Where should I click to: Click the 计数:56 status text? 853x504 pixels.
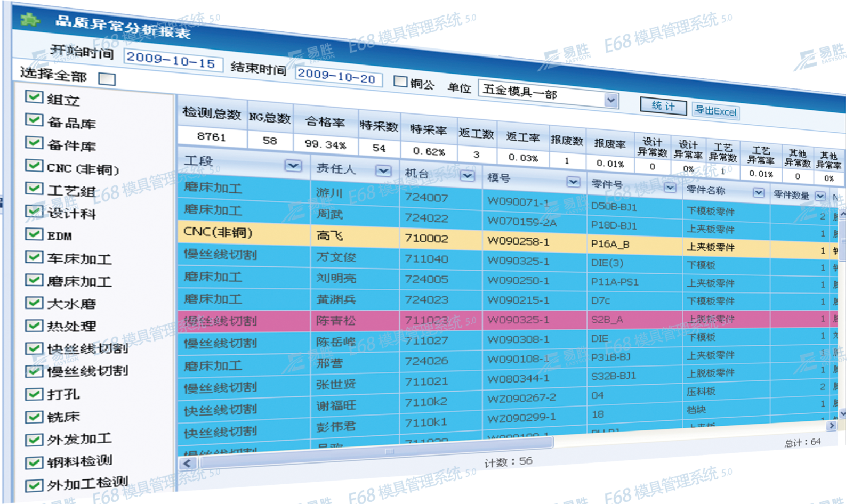[508, 462]
